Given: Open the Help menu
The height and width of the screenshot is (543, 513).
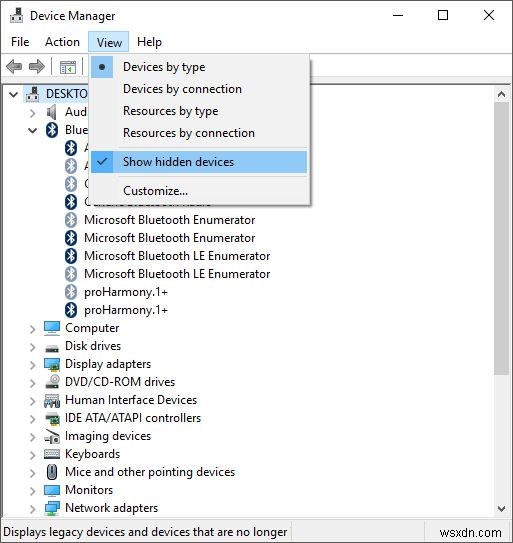Looking at the screenshot, I should tap(149, 42).
